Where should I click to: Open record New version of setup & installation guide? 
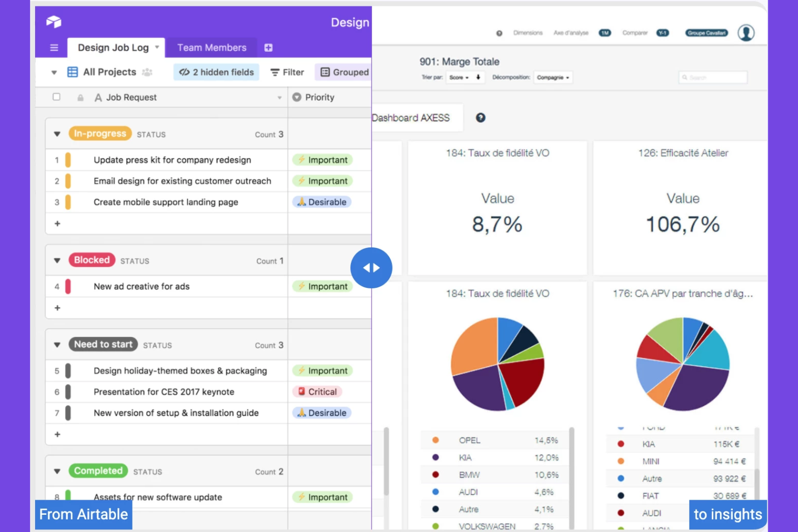176,413
